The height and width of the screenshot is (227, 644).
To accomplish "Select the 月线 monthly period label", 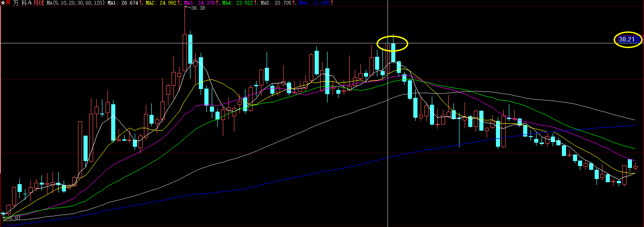I will tap(39, 3).
